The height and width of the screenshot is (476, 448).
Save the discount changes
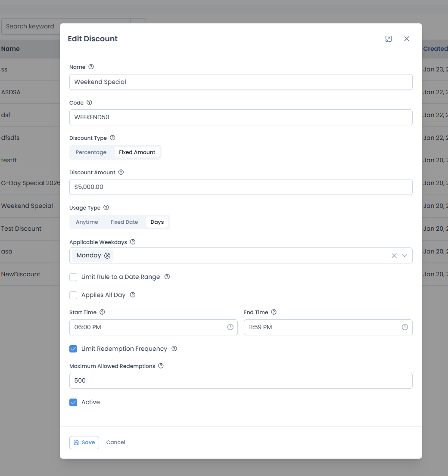[84, 442]
